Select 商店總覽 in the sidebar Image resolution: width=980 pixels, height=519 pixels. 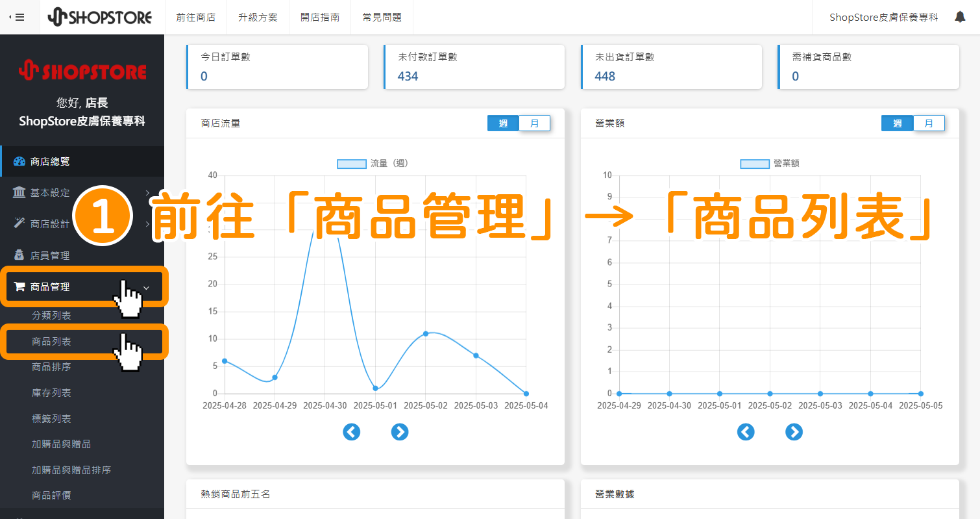point(82,162)
